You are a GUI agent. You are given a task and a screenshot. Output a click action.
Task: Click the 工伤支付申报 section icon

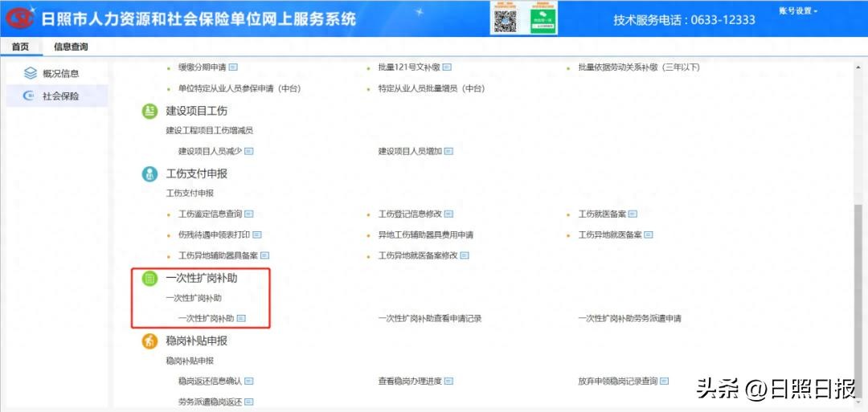point(149,174)
